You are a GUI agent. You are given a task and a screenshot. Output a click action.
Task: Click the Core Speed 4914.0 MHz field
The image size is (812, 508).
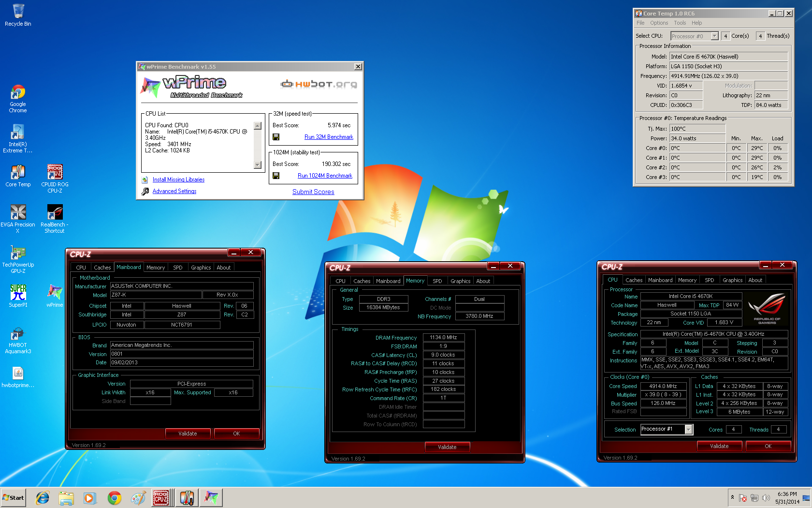[x=663, y=386]
